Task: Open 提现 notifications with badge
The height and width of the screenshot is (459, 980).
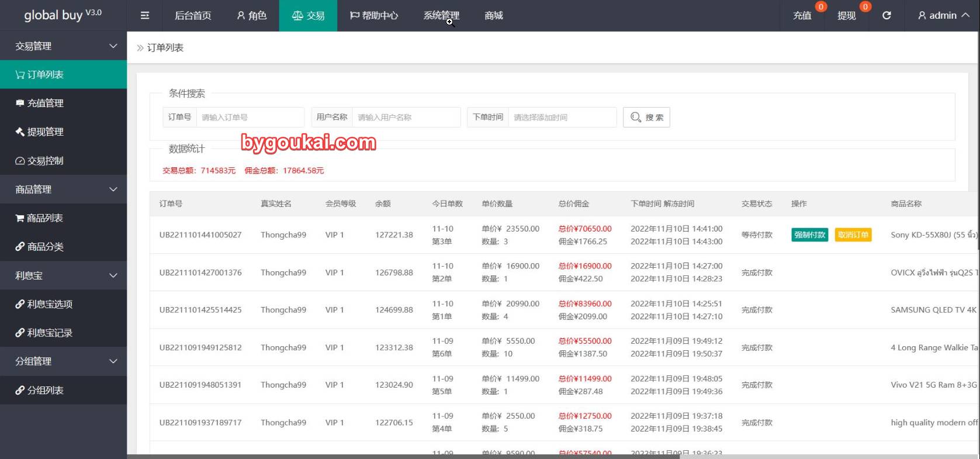Action: pyautogui.click(x=846, y=16)
